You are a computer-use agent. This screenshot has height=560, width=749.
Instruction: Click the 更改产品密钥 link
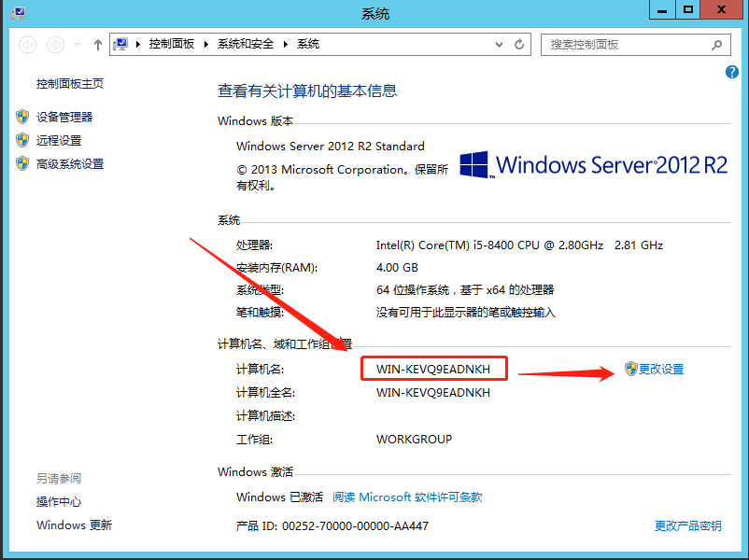pos(687,525)
